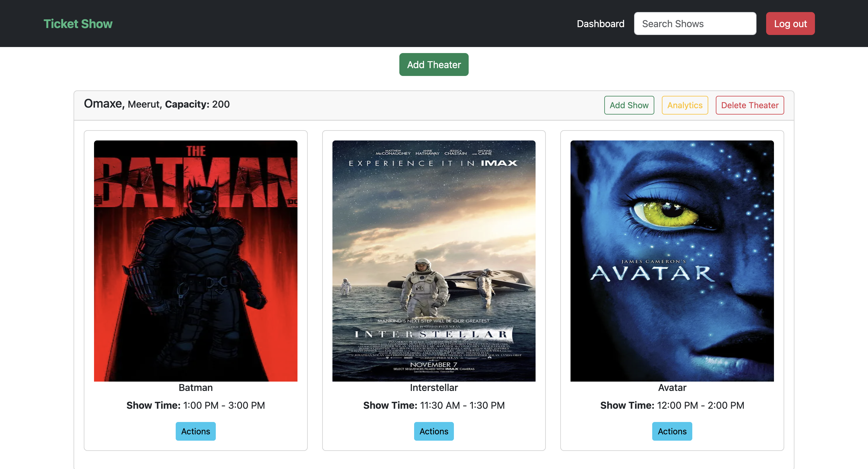Click the green Add Theater button
The width and height of the screenshot is (868, 469).
pos(434,65)
